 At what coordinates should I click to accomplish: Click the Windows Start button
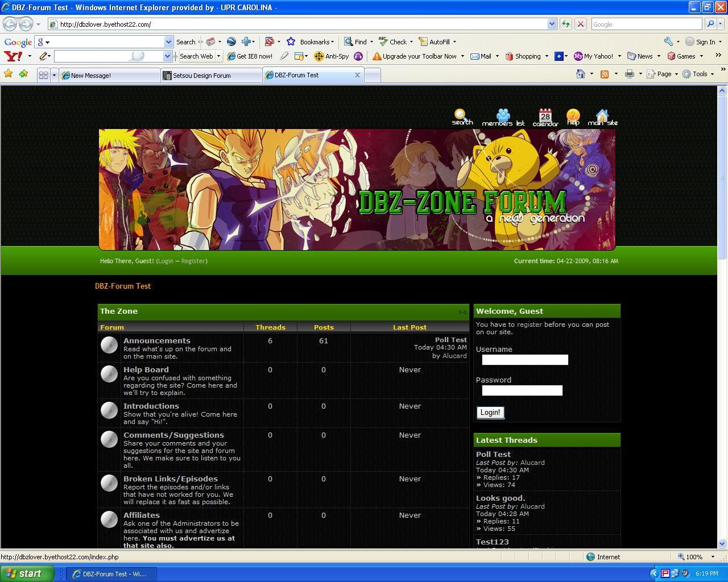coord(27,574)
